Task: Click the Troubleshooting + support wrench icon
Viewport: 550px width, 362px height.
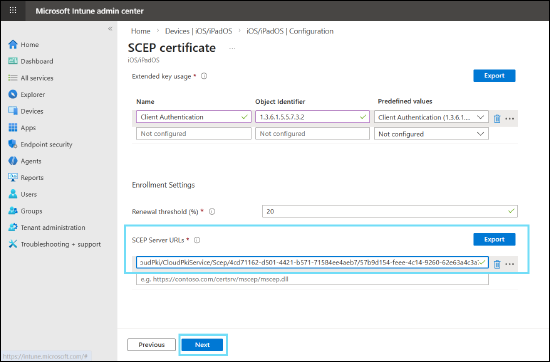Action: pos(13,244)
